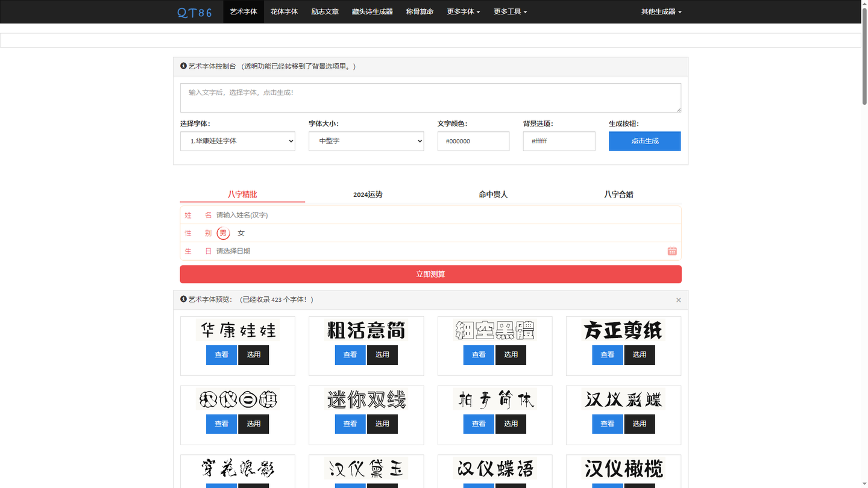Click the 点击生成 generate button
Image resolution: width=868 pixels, height=488 pixels.
pos(644,141)
